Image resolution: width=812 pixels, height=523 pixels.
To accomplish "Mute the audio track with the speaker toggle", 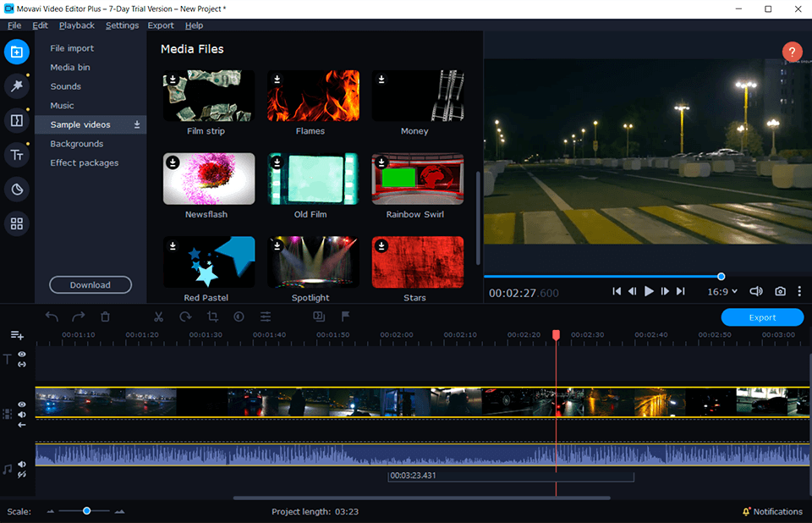I will [x=21, y=464].
